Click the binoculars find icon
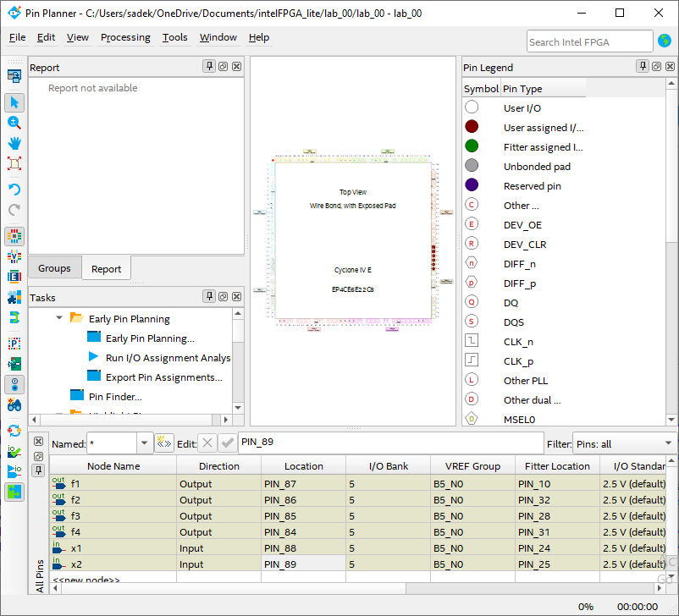The height and width of the screenshot is (616, 679). click(x=14, y=404)
